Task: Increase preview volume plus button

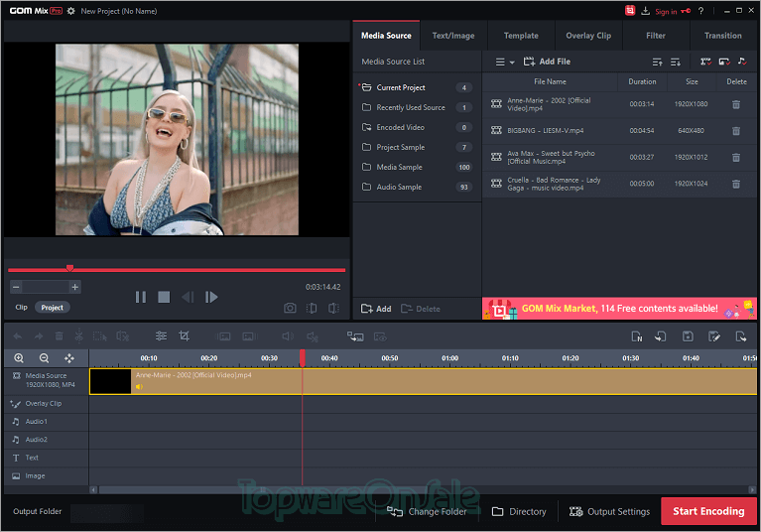Action: pyautogui.click(x=74, y=287)
